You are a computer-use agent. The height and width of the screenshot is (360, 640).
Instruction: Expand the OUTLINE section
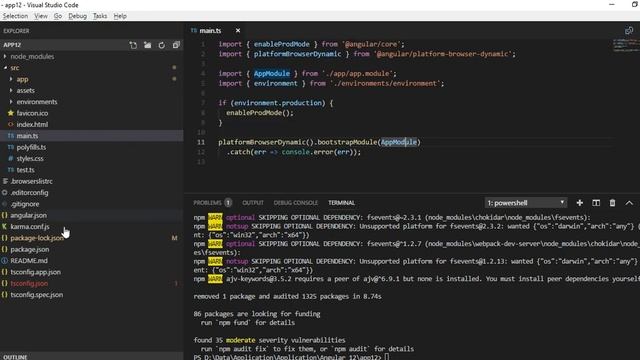click(15, 357)
